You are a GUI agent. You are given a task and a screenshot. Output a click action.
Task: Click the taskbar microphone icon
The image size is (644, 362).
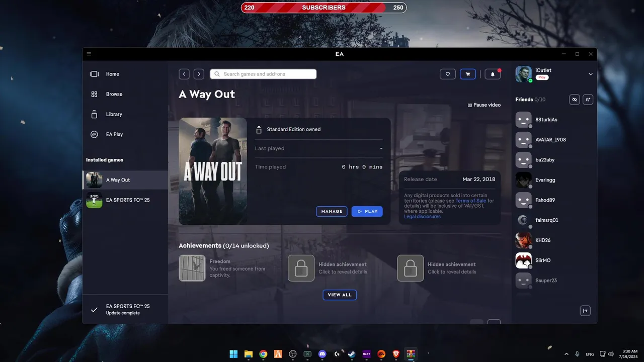578,354
